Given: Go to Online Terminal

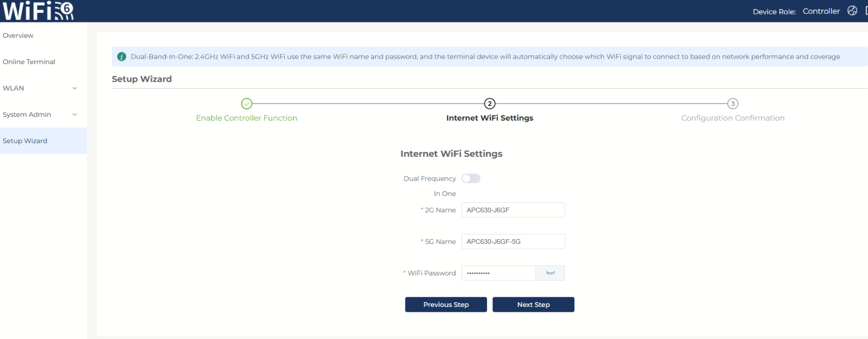Looking at the screenshot, I should (29, 62).
